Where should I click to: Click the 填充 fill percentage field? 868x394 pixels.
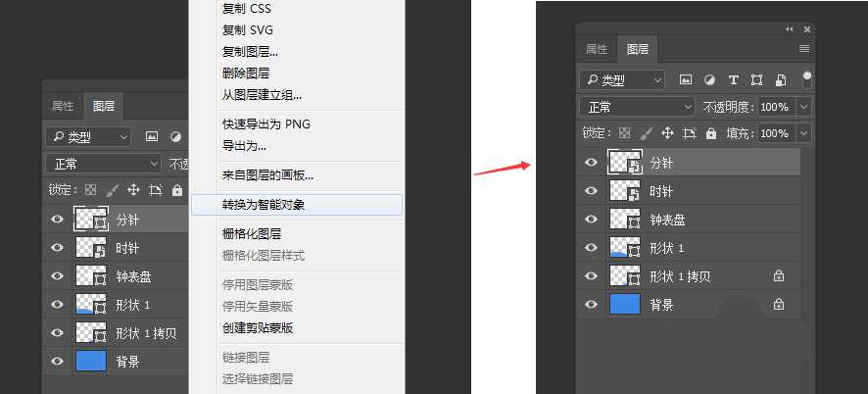774,132
